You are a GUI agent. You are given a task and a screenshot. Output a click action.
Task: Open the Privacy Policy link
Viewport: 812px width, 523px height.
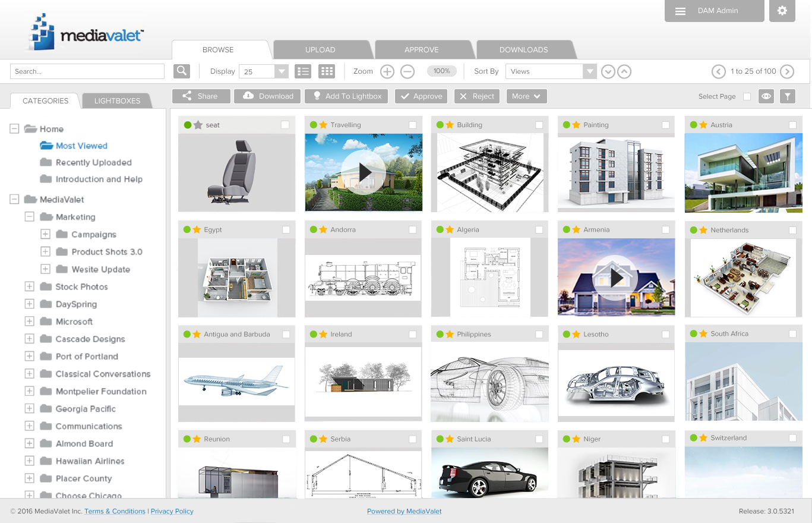pyautogui.click(x=172, y=511)
